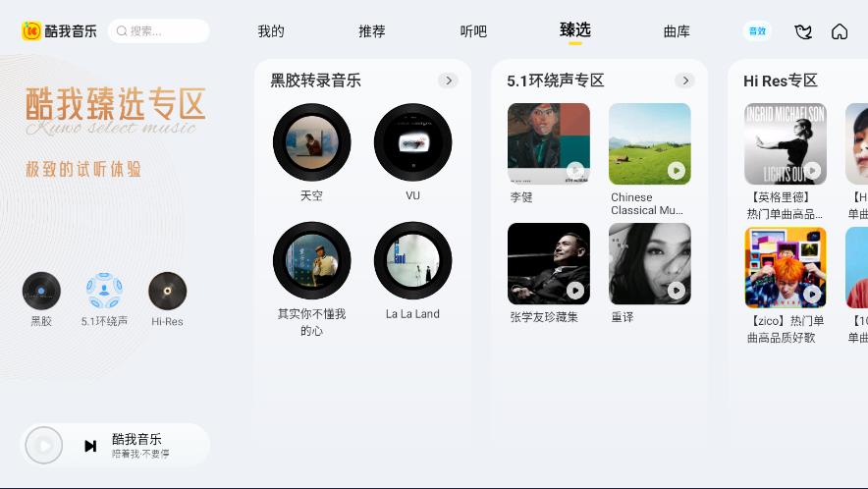Expand the 黑胶转录音乐 section arrow
Image resolution: width=868 pixels, height=489 pixels.
[x=449, y=81]
